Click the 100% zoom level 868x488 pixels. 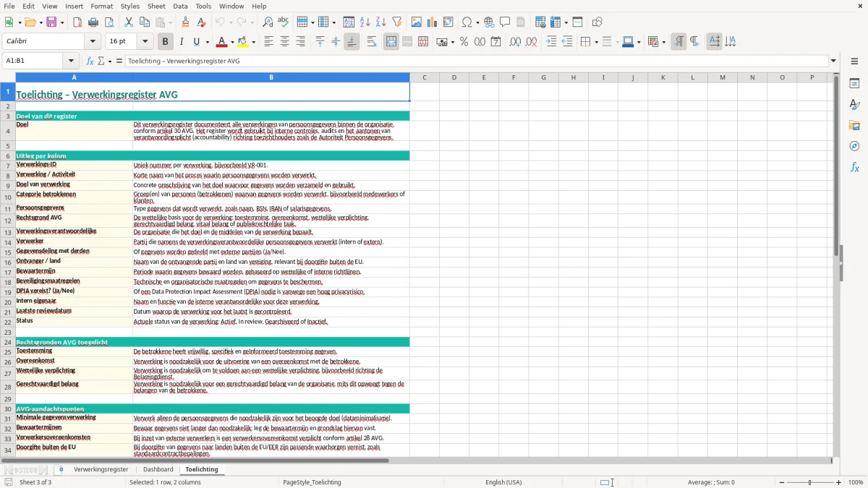(x=856, y=482)
